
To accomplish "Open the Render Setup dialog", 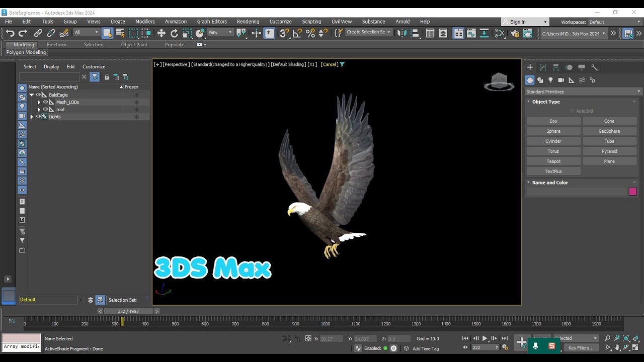I will (515, 33).
